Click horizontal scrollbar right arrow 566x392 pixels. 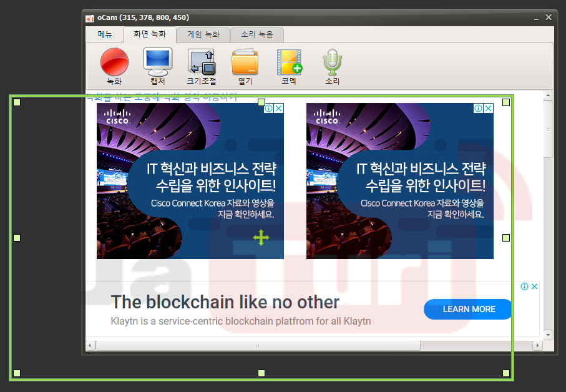pos(537,346)
